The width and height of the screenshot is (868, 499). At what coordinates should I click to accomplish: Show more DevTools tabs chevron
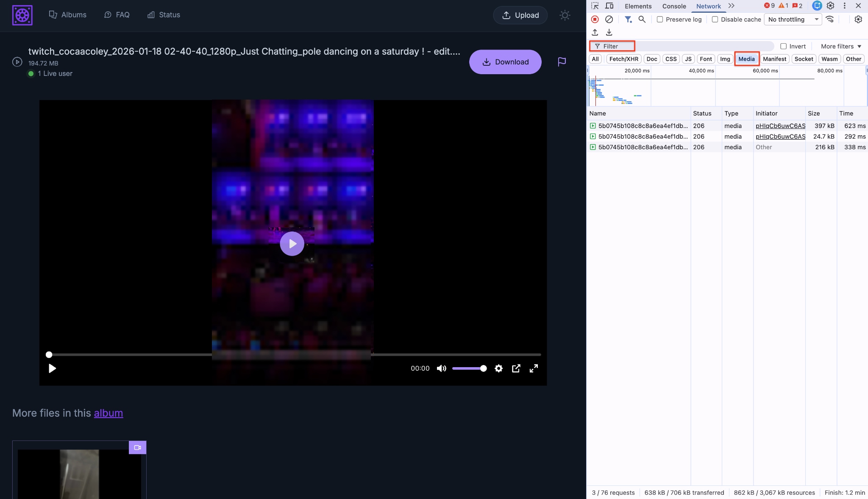731,6
